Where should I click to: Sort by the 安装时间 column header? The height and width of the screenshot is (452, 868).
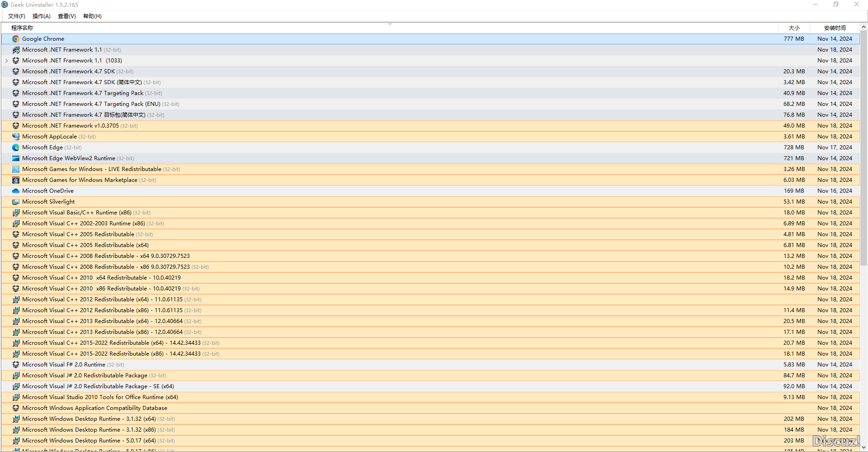click(835, 28)
